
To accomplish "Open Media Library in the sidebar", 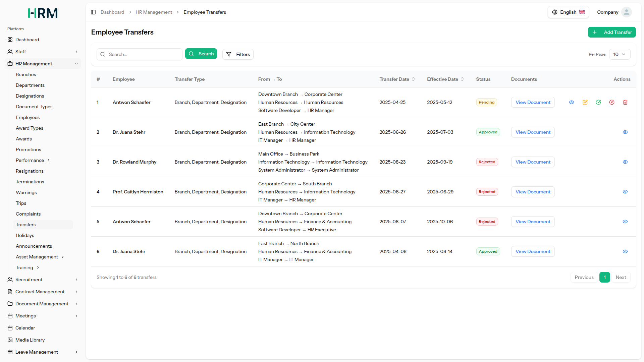I will tap(30, 340).
